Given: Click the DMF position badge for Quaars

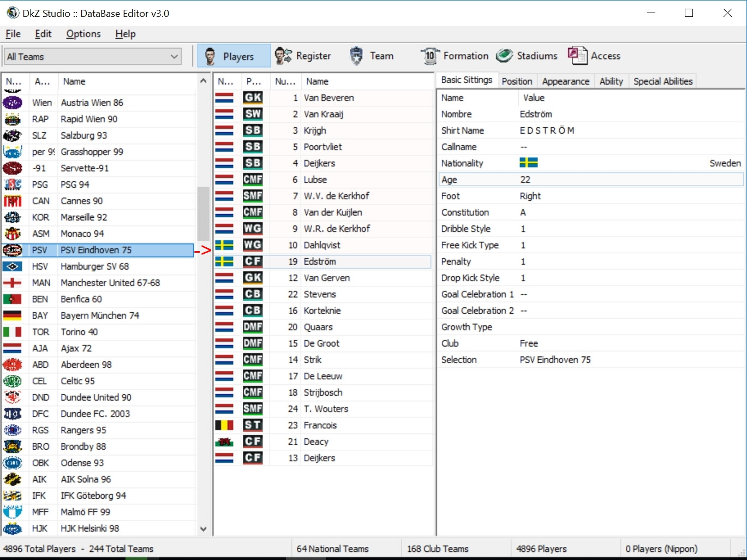Looking at the screenshot, I should click(253, 327).
